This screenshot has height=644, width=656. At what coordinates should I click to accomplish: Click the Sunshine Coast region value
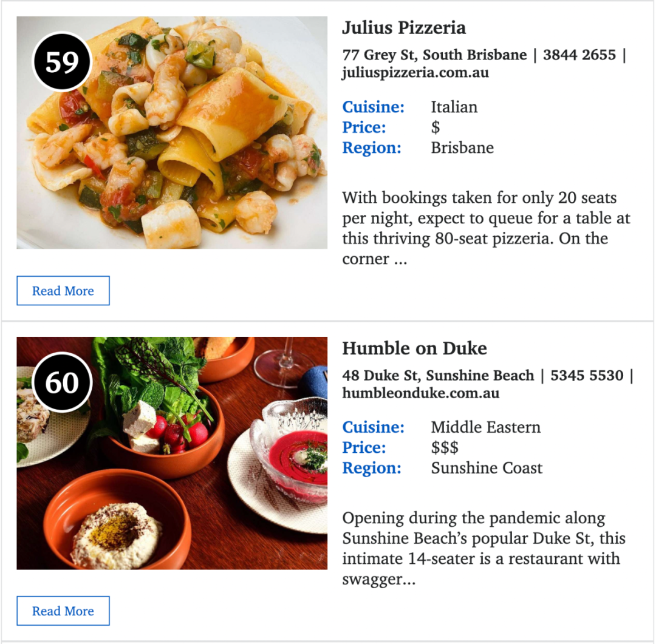click(487, 468)
